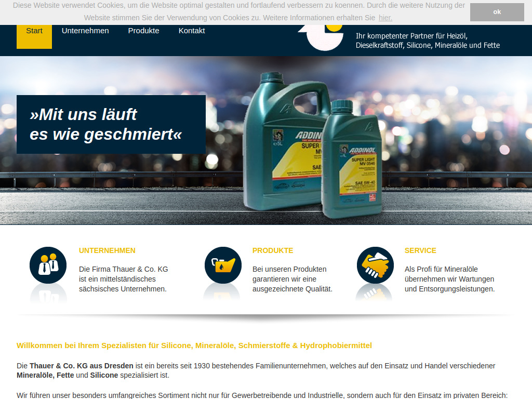Accept cookies with the ok button
532x399 pixels.
497,12
